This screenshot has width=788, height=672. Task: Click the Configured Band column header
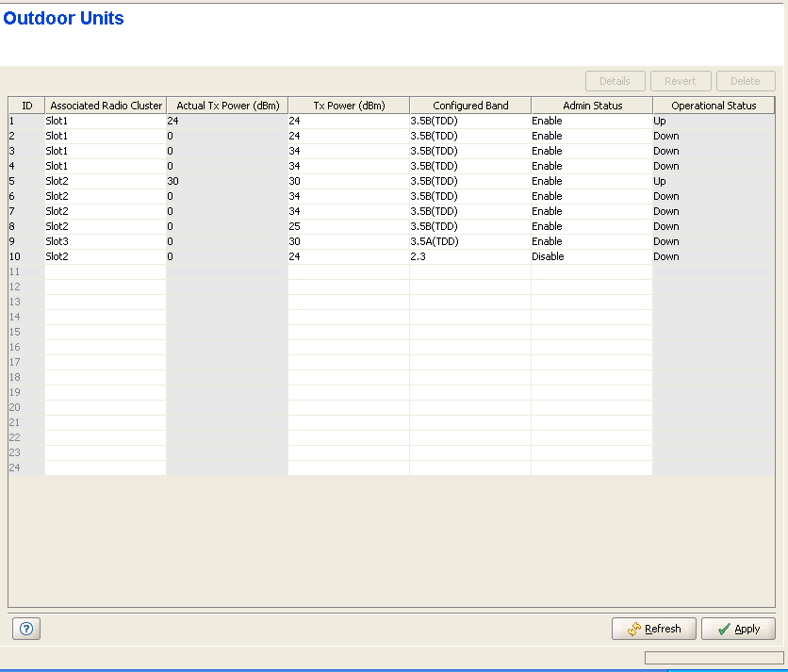470,106
